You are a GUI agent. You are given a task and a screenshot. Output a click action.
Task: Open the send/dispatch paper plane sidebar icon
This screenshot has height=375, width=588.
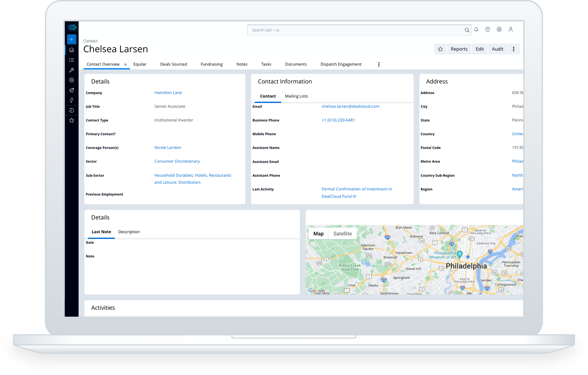click(x=72, y=90)
